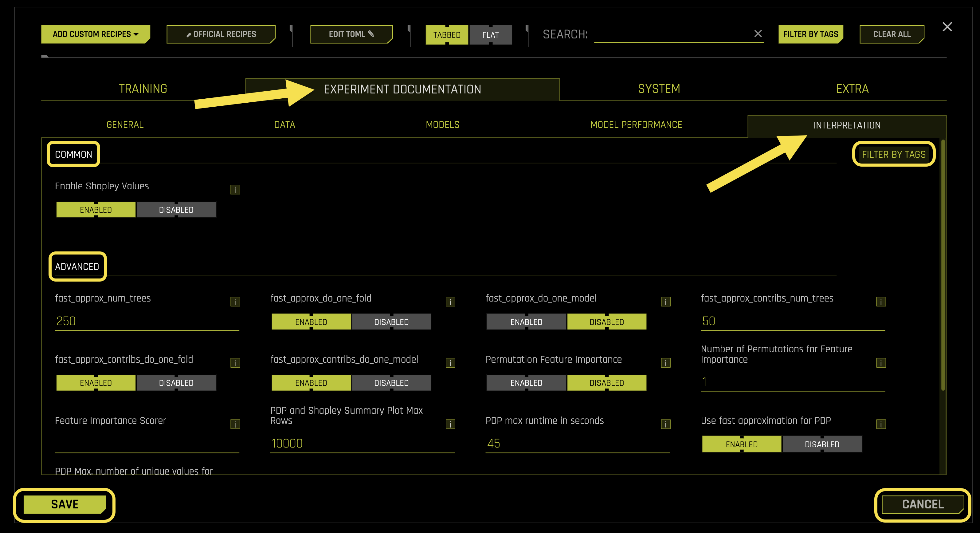Open info for PDP max runtime in seconds
The height and width of the screenshot is (533, 980).
pos(665,424)
